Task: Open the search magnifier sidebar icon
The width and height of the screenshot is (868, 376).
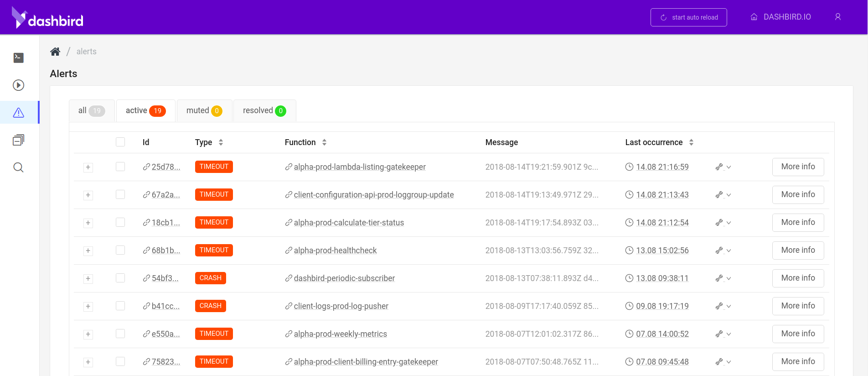Action: click(x=19, y=167)
